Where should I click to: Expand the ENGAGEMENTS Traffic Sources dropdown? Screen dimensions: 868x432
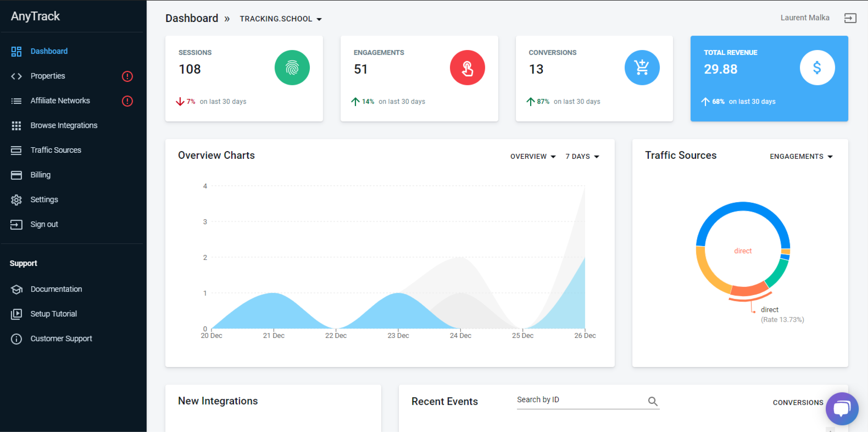801,156
